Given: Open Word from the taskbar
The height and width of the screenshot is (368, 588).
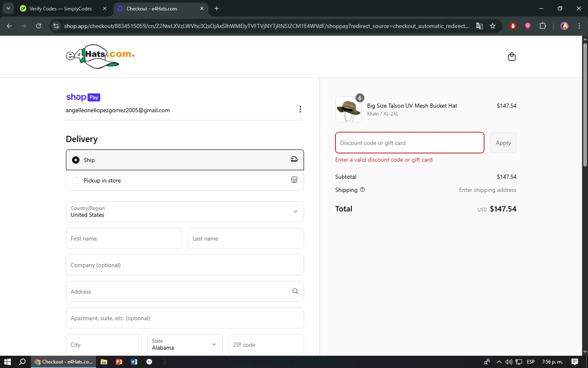Looking at the screenshot, I should [134, 362].
